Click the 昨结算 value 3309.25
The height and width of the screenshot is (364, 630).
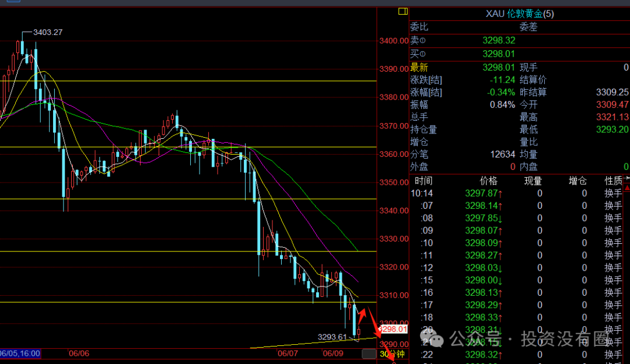click(x=612, y=92)
